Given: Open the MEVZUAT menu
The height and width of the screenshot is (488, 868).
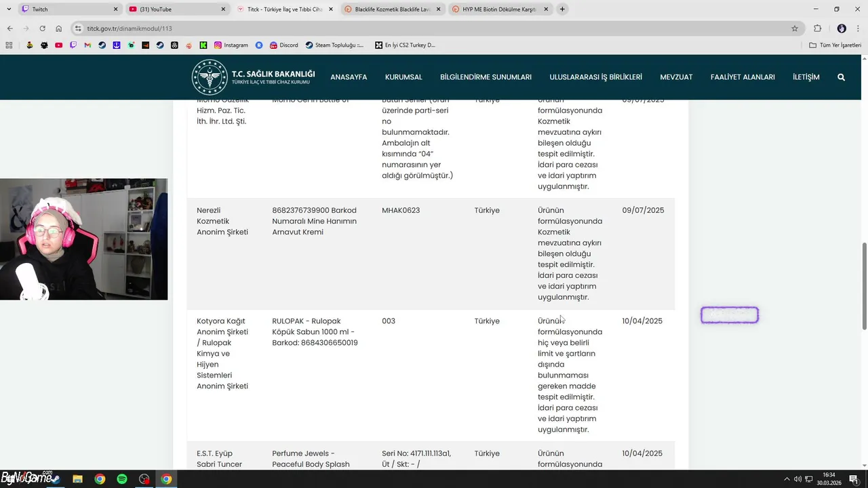Looking at the screenshot, I should (676, 77).
